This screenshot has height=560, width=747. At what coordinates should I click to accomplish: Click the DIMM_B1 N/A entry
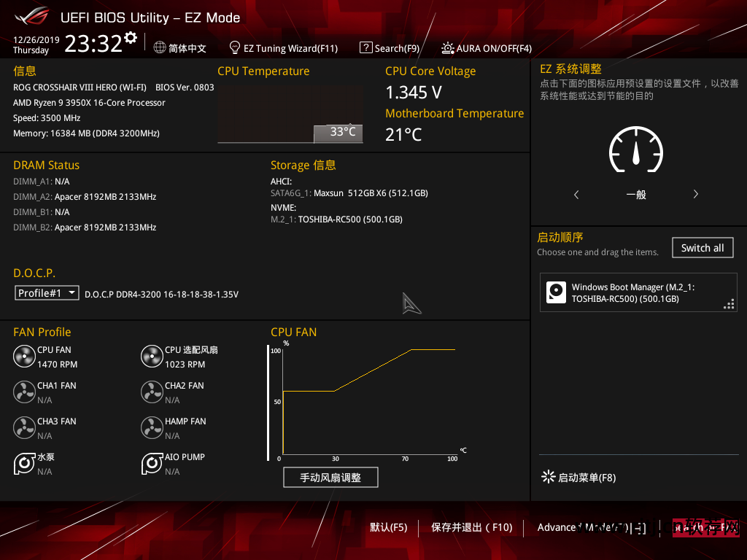click(42, 212)
